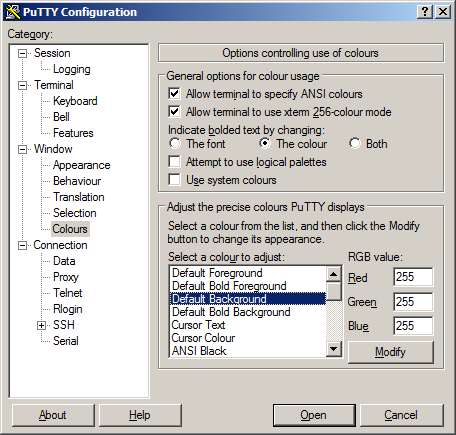Screen dimensions: 456x435
Task: Click the question mark help icon
Action: coord(425,12)
